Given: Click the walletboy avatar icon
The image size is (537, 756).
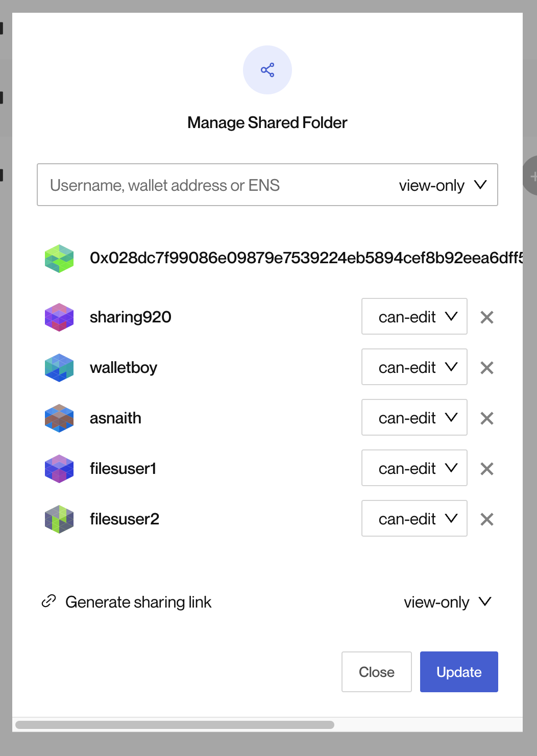Looking at the screenshot, I should [59, 367].
